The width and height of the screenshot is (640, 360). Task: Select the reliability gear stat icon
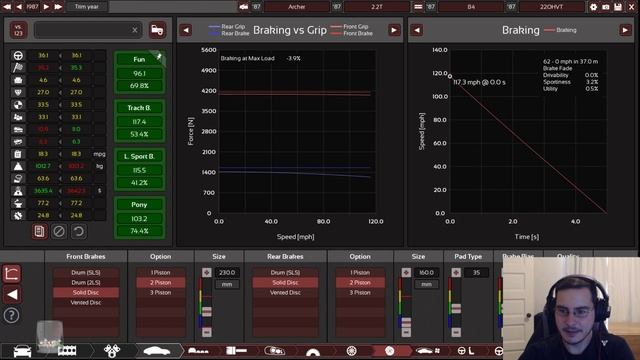click(x=18, y=216)
